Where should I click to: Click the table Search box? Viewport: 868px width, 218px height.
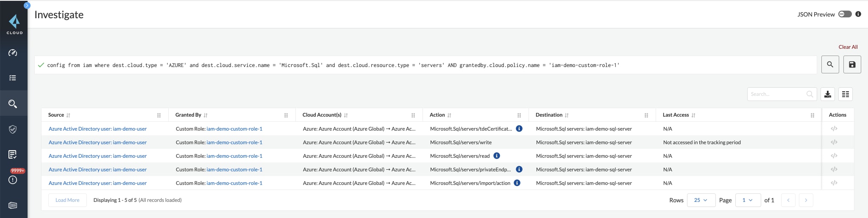[x=782, y=94]
